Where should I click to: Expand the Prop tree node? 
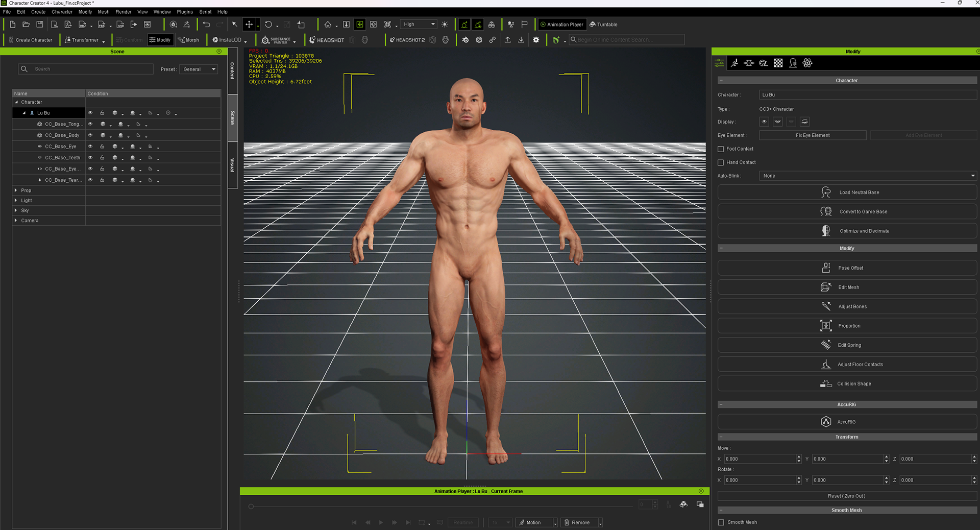pos(16,190)
